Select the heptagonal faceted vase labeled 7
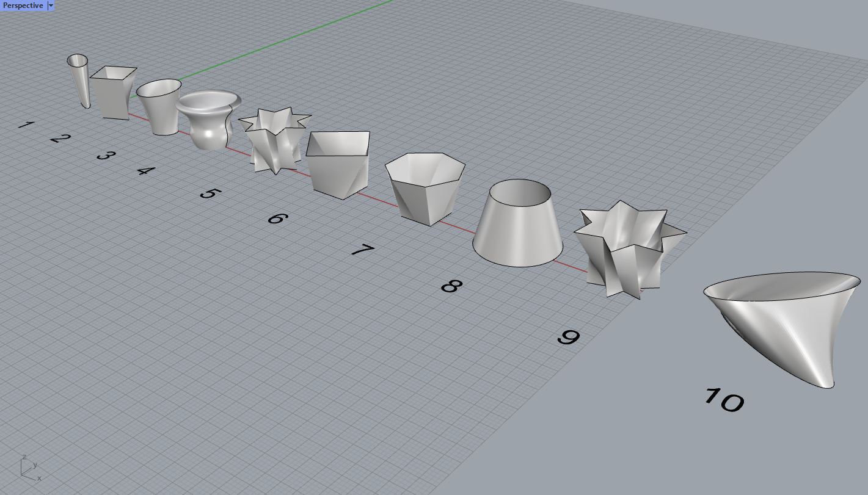The height and width of the screenshot is (495, 868). pyautogui.click(x=426, y=189)
